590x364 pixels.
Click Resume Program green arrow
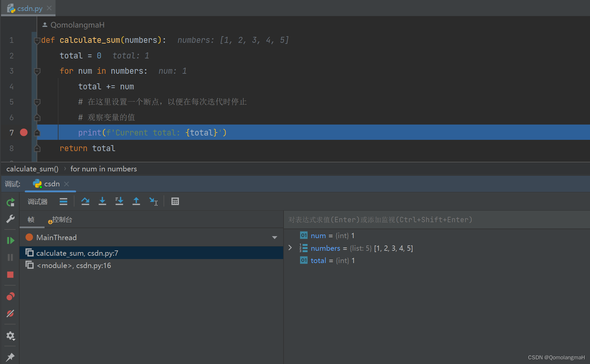pyautogui.click(x=11, y=240)
